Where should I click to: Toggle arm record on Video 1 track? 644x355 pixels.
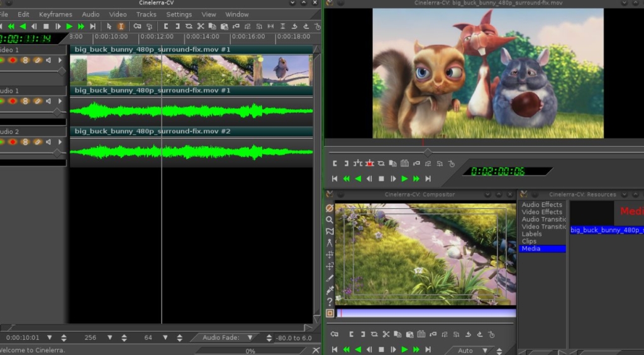click(x=13, y=60)
